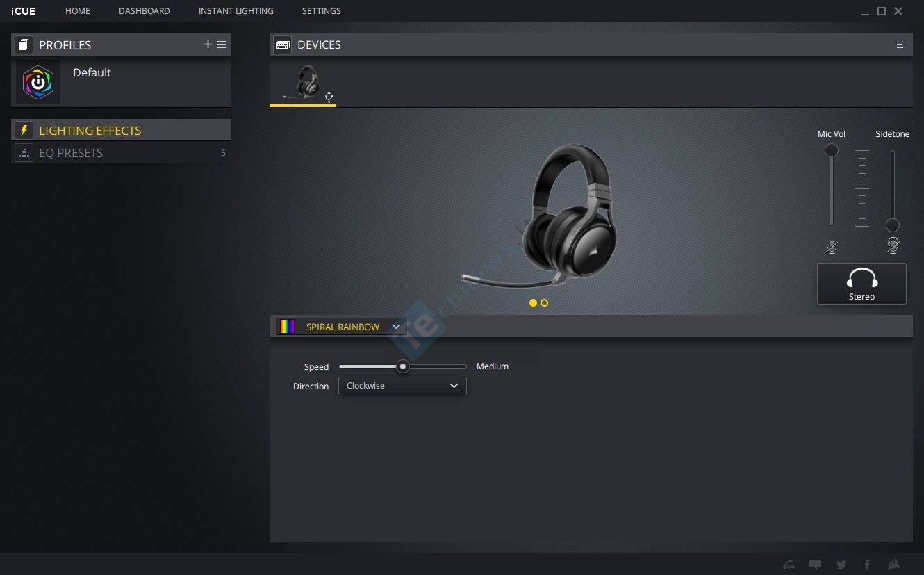Screen dimensions: 924x575
Task: Open the EQ Presets section
Action: (x=121, y=153)
